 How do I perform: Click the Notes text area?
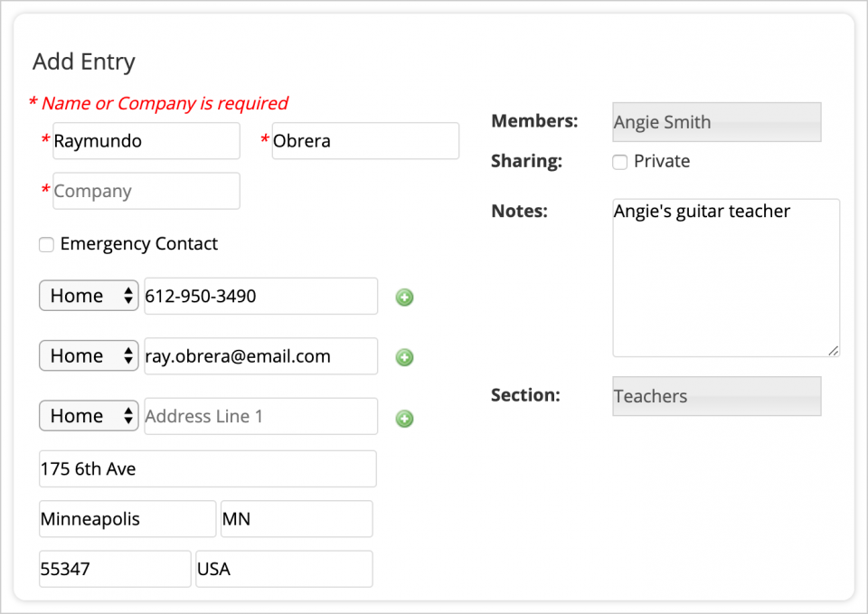point(726,278)
